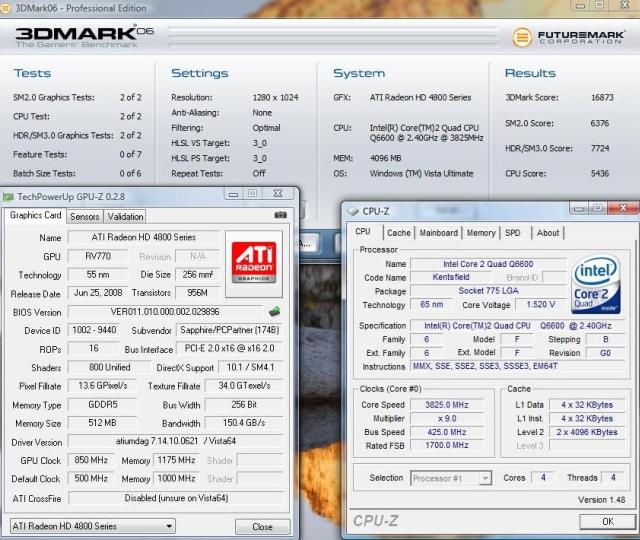Click the Transistors 956M value
The image size is (640, 540).
click(x=198, y=293)
